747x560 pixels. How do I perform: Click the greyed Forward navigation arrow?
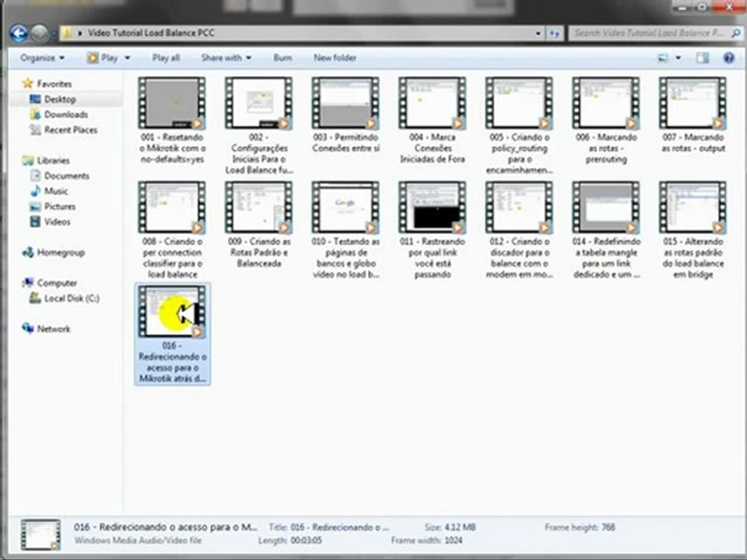pos(40,33)
